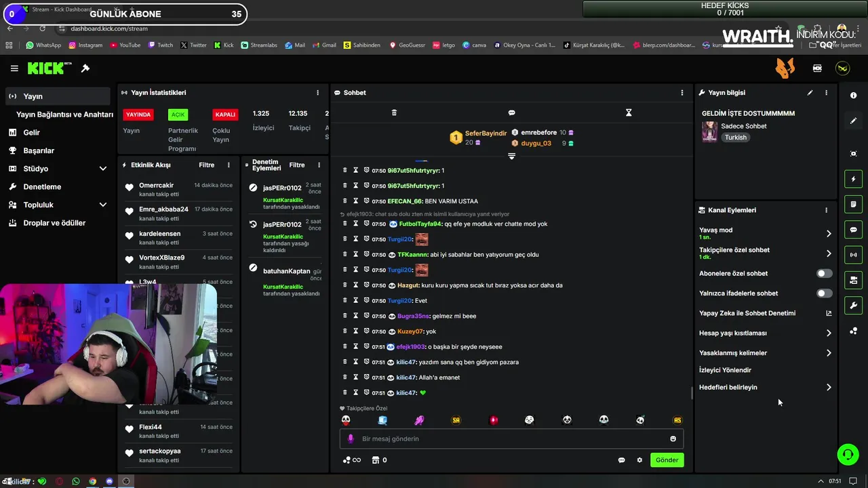The height and width of the screenshot is (488, 868).
Task: Open the hamburger menu beside the Kick logo
Action: tap(14, 68)
